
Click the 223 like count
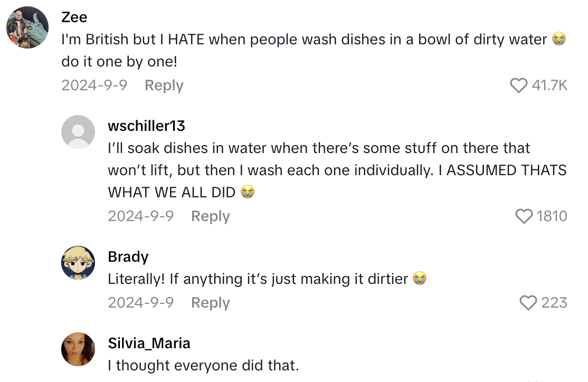pos(555,303)
